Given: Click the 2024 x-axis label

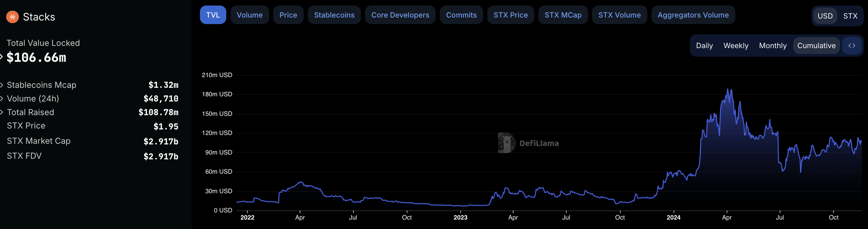Looking at the screenshot, I should [673, 218].
